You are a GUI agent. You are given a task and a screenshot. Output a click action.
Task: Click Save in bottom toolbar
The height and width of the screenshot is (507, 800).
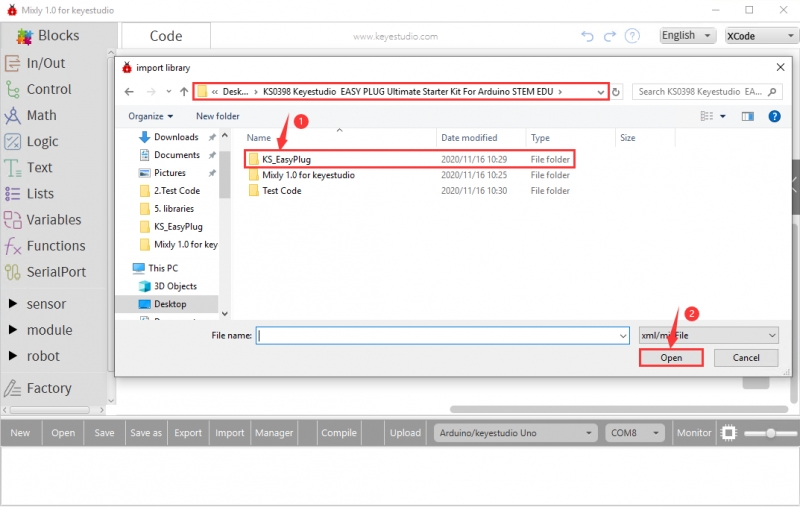(104, 433)
